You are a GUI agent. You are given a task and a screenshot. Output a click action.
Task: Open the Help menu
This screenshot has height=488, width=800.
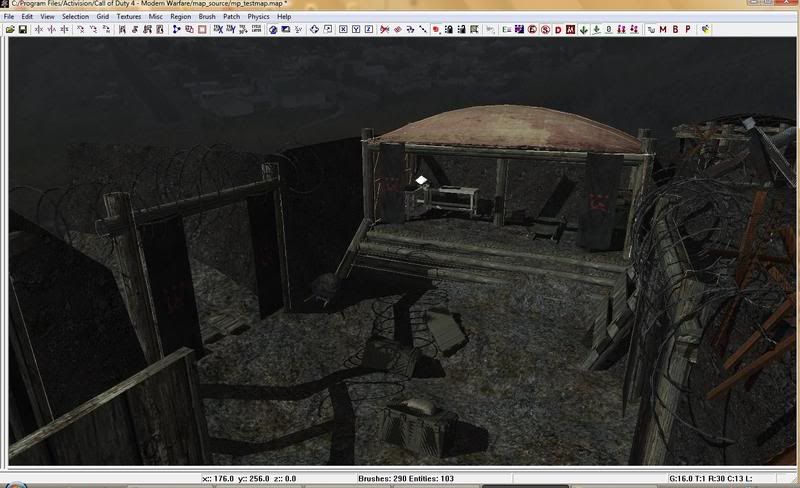pyautogui.click(x=284, y=17)
